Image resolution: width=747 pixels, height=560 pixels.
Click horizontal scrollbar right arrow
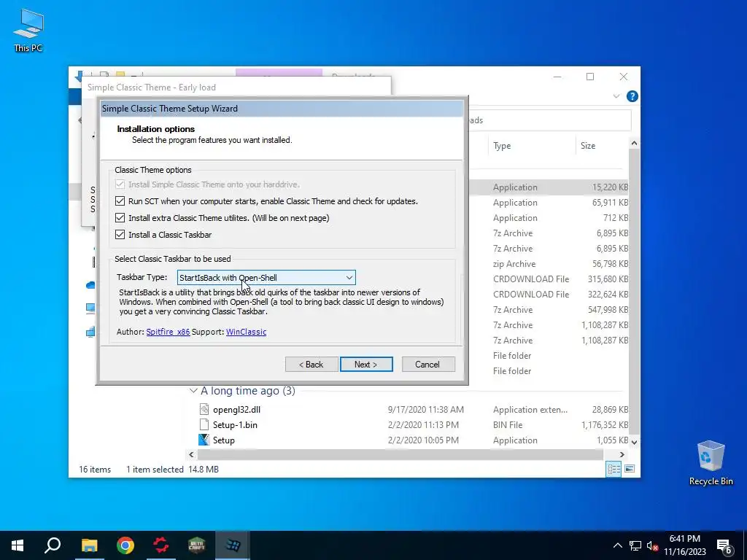pyautogui.click(x=622, y=455)
